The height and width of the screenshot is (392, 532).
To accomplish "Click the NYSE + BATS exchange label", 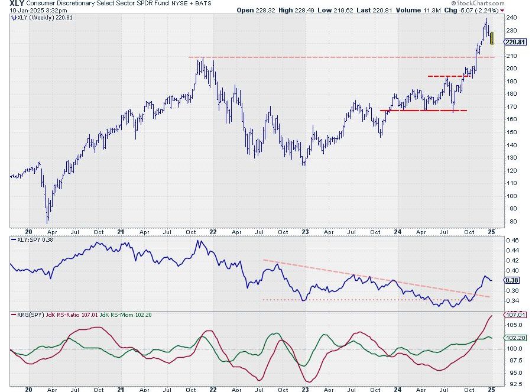I will pyautogui.click(x=192, y=4).
